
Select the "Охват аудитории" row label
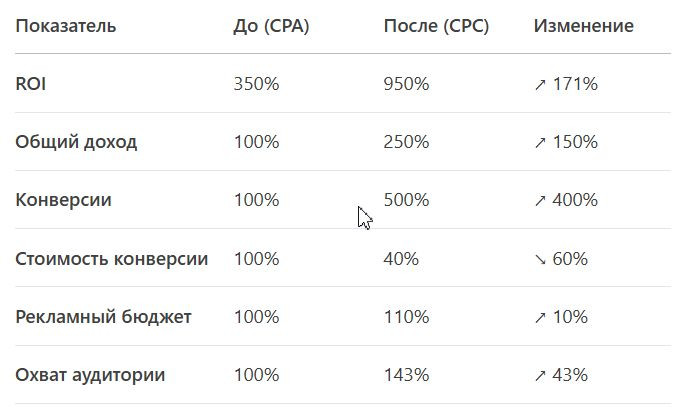90,375
